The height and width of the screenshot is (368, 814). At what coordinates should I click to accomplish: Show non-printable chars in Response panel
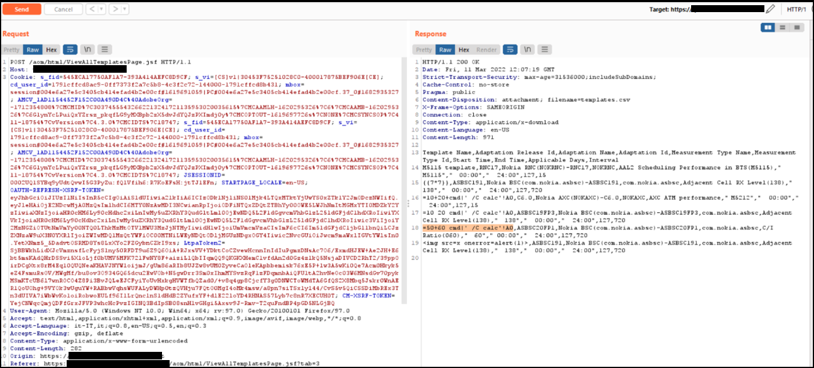[527, 50]
